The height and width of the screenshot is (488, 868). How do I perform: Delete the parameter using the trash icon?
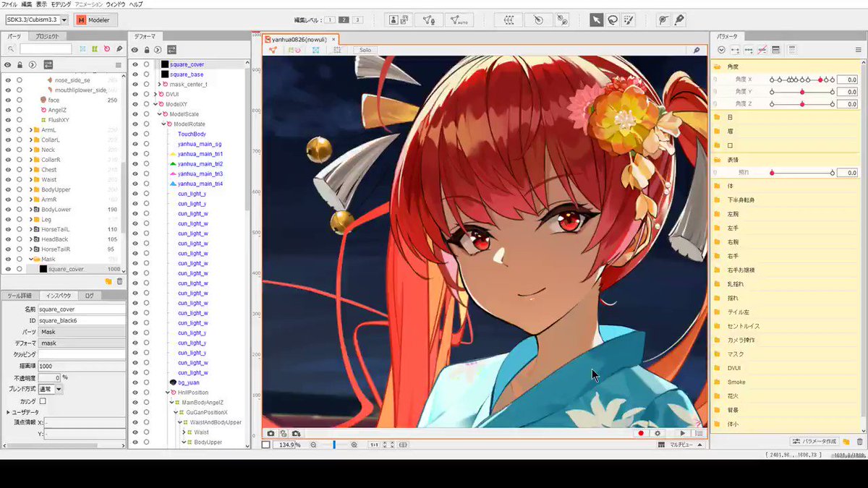pyautogui.click(x=860, y=441)
